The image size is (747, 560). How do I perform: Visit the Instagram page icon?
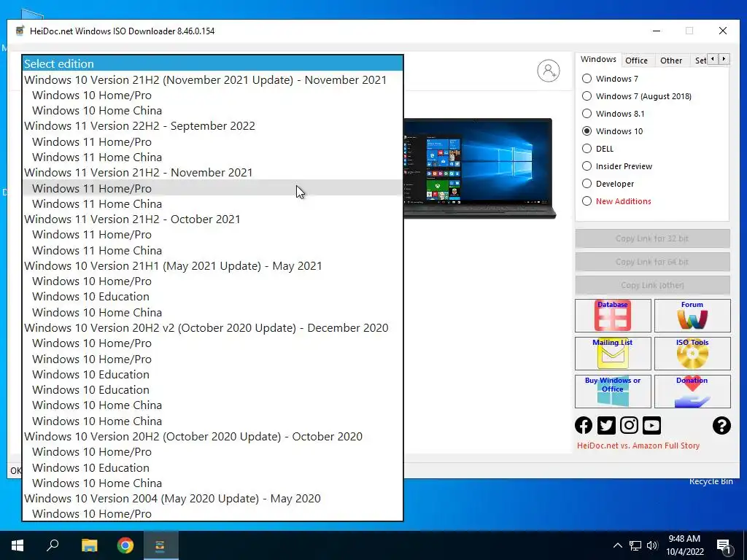tap(629, 425)
